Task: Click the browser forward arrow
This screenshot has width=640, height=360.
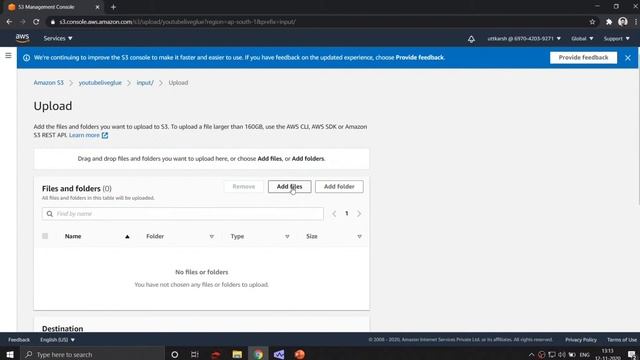Action: tap(22, 22)
